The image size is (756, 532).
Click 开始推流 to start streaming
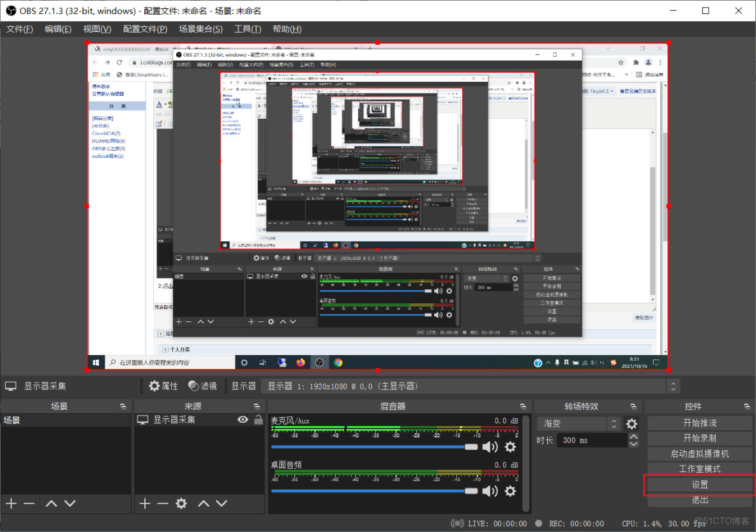point(700,423)
